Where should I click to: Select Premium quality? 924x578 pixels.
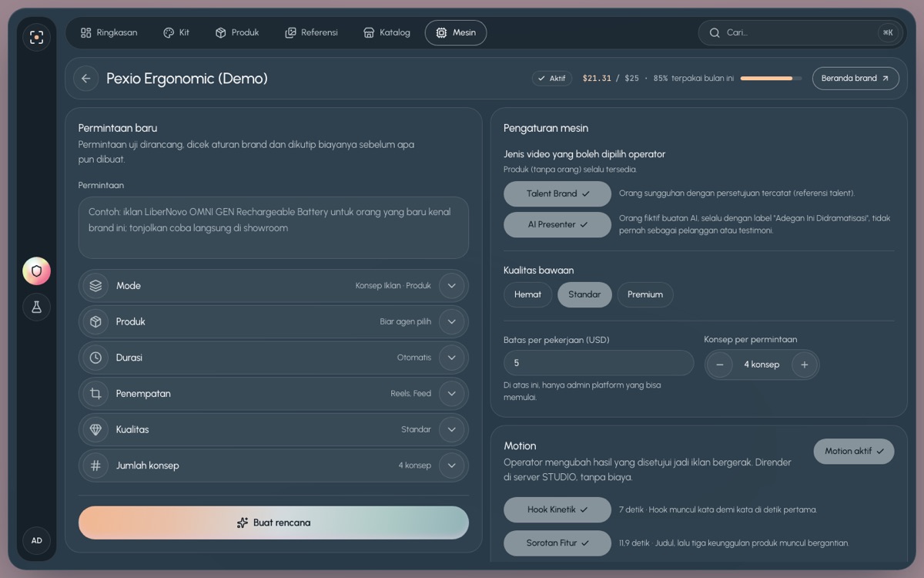click(x=645, y=294)
